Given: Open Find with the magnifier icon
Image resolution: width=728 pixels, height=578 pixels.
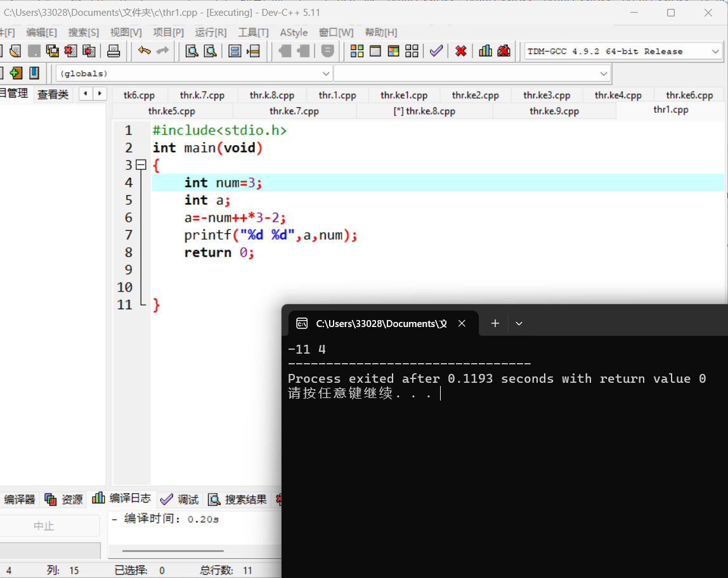Looking at the screenshot, I should tap(192, 51).
